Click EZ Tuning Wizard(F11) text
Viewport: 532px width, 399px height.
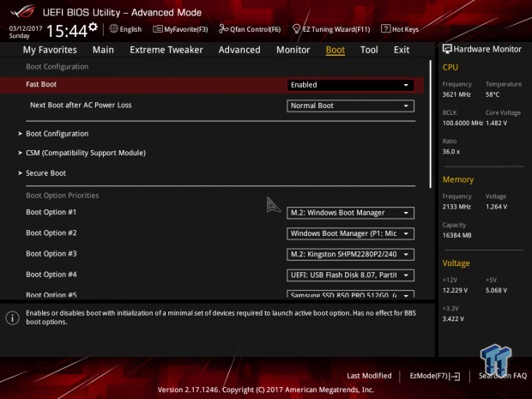336,29
